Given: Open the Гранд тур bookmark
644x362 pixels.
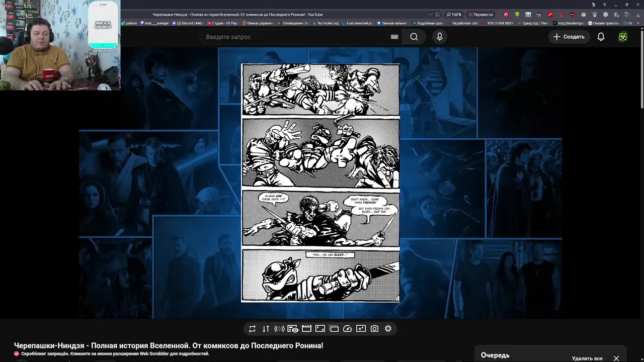Looking at the screenshot, I should [x=534, y=23].
